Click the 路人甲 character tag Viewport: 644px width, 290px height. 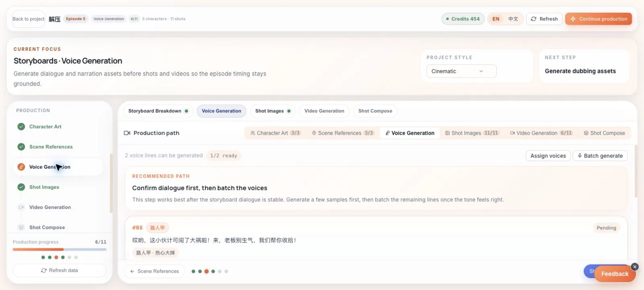tap(157, 228)
